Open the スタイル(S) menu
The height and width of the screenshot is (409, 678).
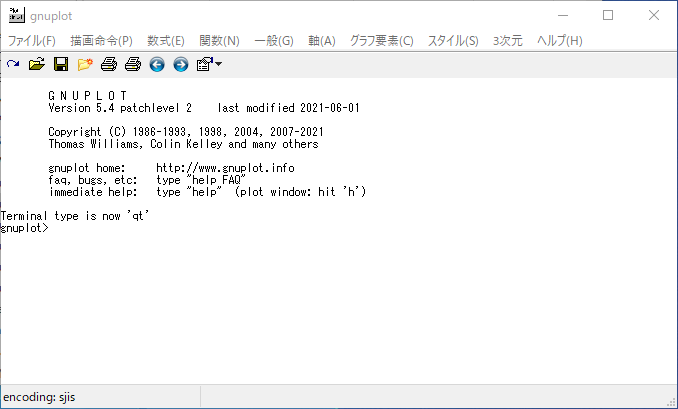(453, 41)
